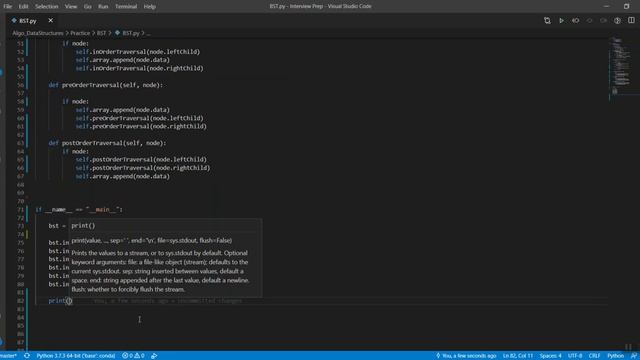Click the circular icon left of split editor
Screen dimensions: 640x360
coord(617,20)
